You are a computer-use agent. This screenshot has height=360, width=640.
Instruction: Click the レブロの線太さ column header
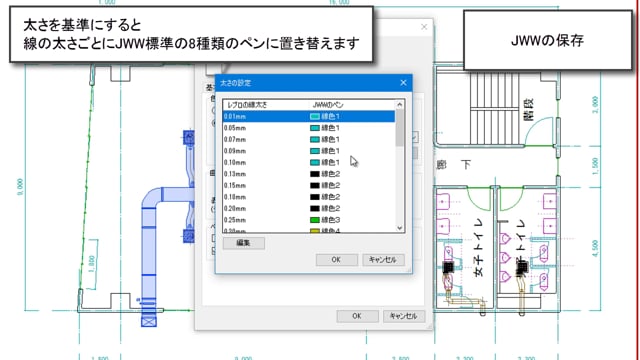(266, 105)
